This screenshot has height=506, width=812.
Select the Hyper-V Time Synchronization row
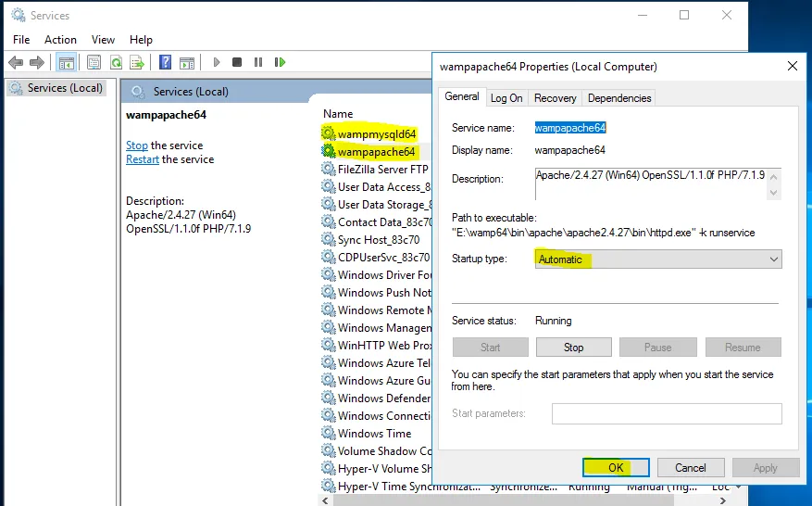click(526, 487)
